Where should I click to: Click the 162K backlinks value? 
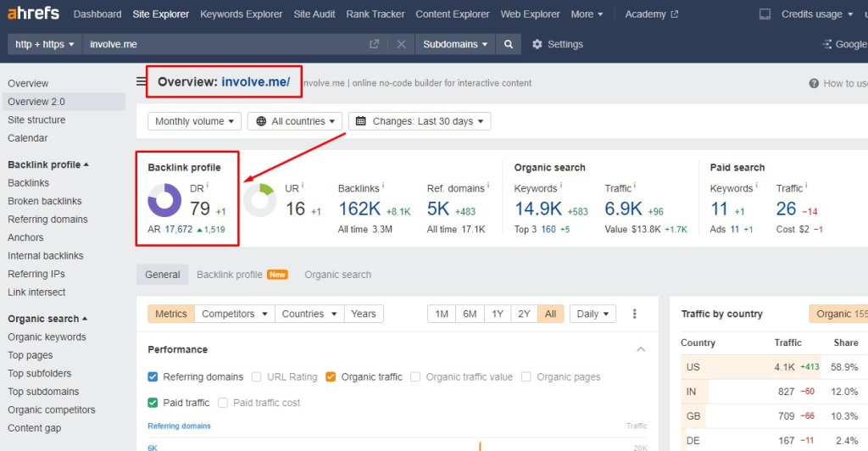pyautogui.click(x=359, y=209)
